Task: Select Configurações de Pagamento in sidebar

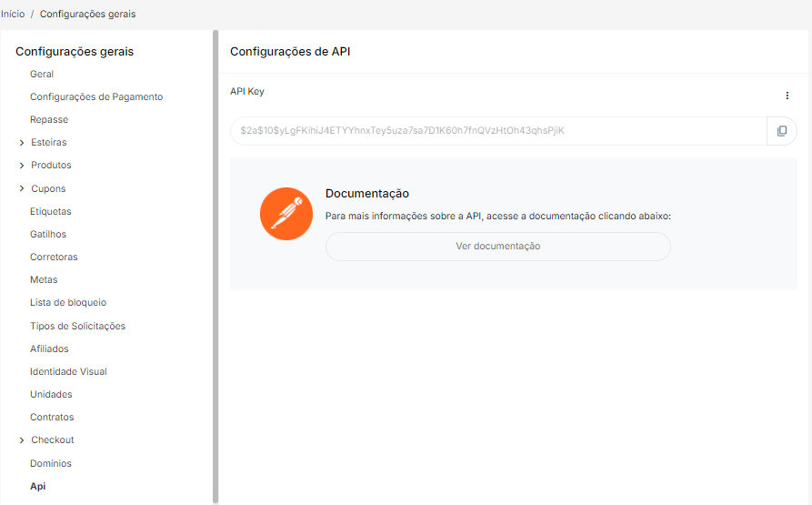Action: tap(96, 97)
